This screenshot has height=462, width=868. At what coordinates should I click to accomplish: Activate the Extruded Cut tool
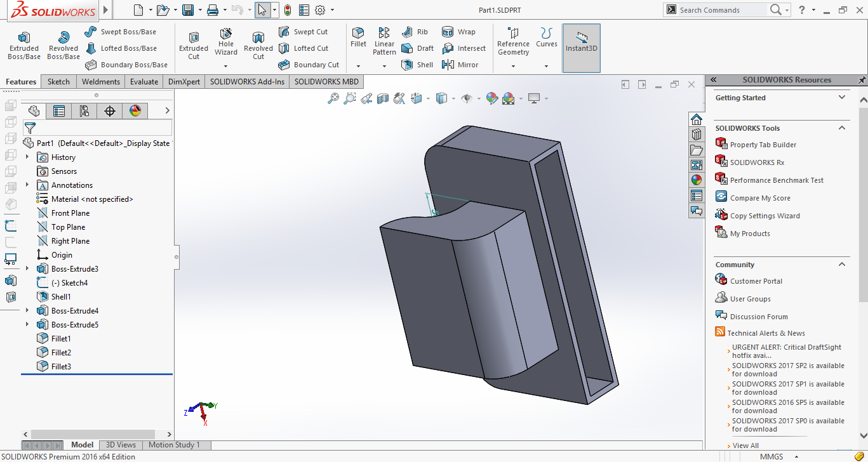(x=194, y=46)
